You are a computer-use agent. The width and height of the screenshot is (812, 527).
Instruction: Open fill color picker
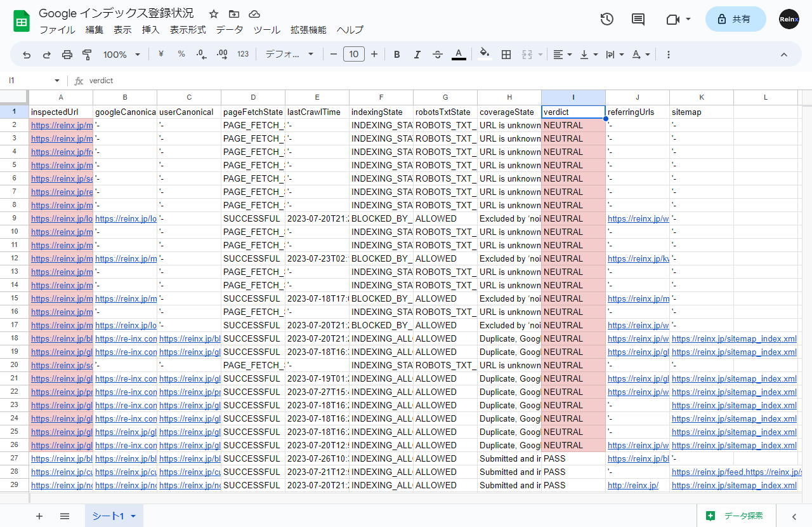point(485,55)
